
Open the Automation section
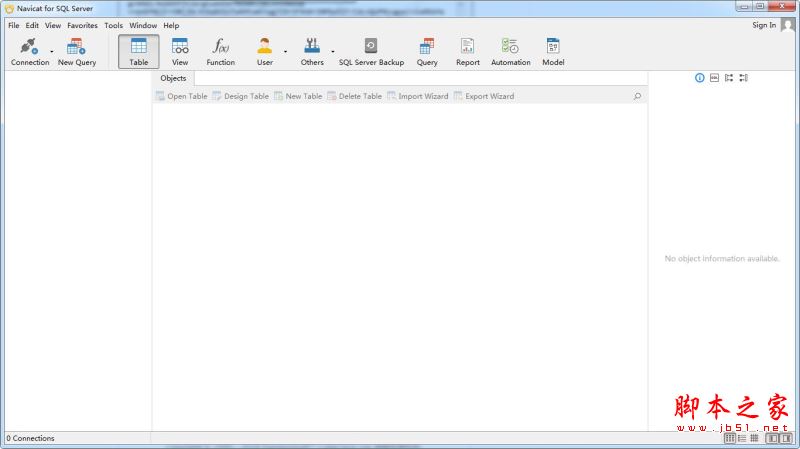510,52
